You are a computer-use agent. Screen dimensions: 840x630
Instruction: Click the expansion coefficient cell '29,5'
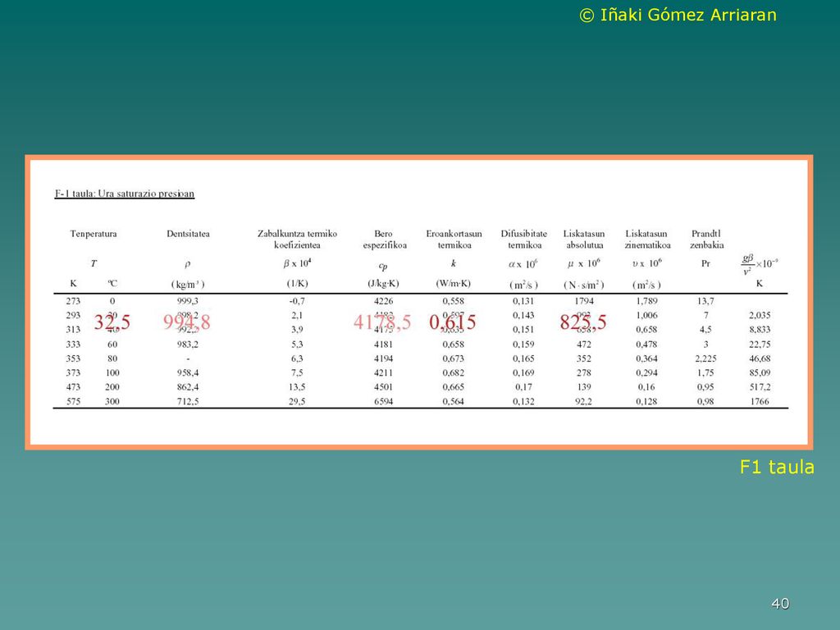(297, 401)
